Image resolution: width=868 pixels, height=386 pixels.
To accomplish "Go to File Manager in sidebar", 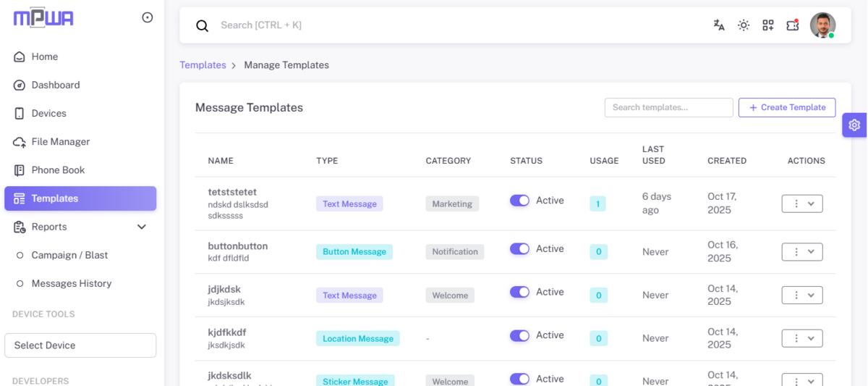I will (61, 142).
